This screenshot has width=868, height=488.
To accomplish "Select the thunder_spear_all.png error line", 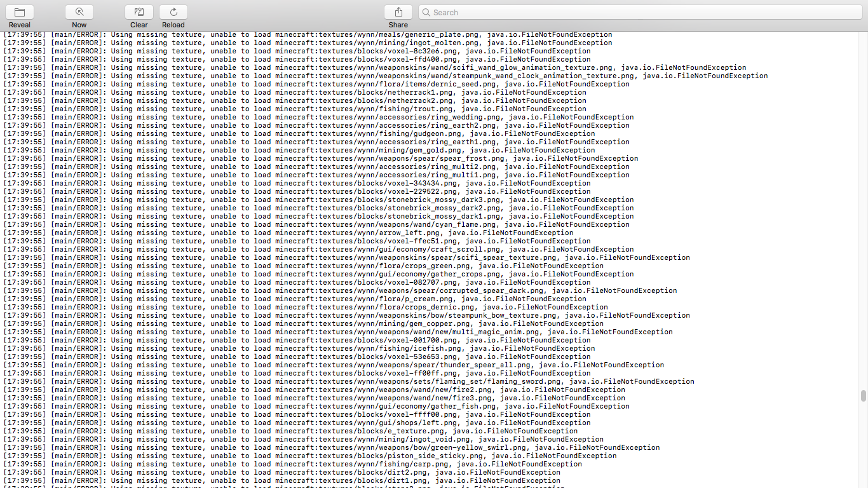I will pyautogui.click(x=334, y=365).
